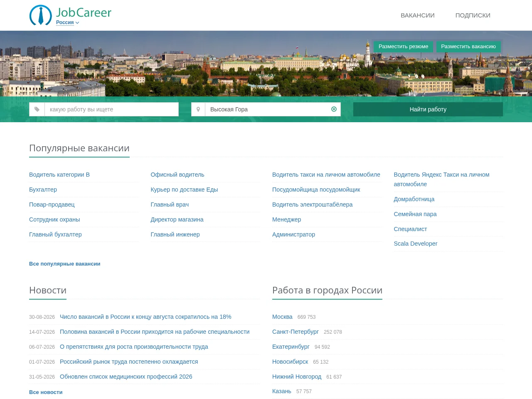Click the Разместить вакансию button
Screen dimensions: 532x399
tap(468, 47)
